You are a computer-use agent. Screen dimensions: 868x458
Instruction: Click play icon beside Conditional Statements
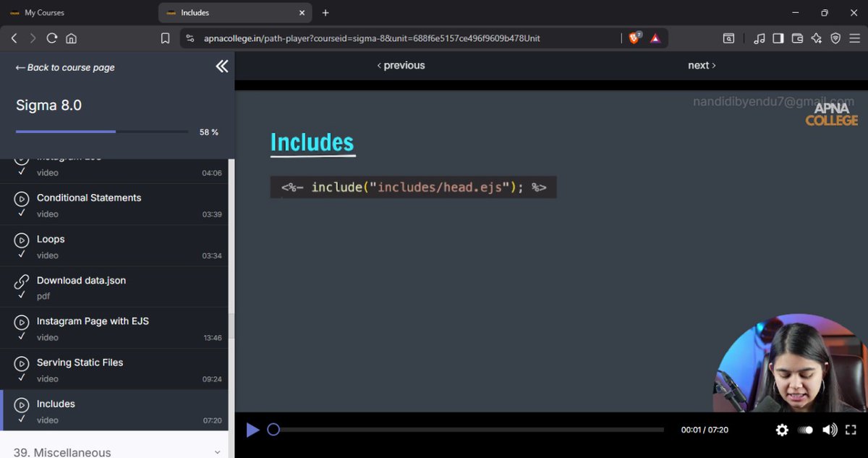[x=22, y=198]
